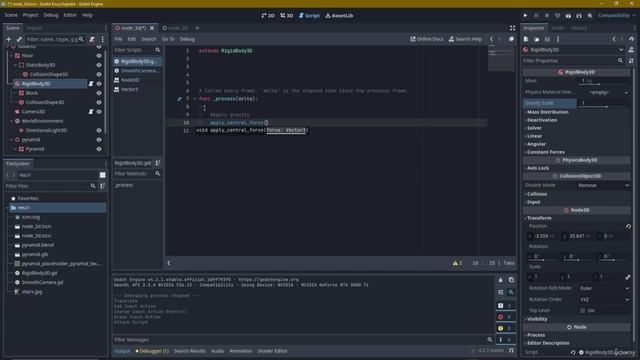Toggle standard messages filter in Output
Viewport: 640px width, 360px height.
[x=505, y=306]
